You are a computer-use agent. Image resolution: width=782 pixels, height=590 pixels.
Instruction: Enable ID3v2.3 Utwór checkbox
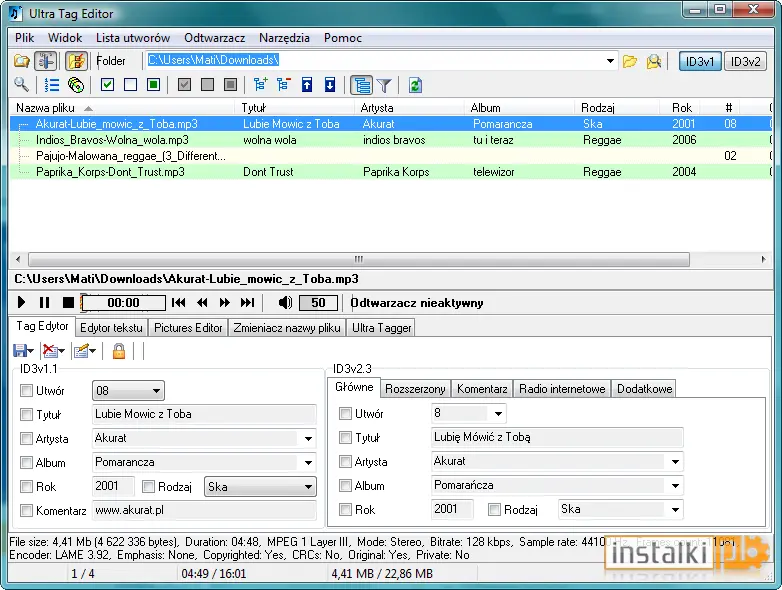click(x=345, y=413)
